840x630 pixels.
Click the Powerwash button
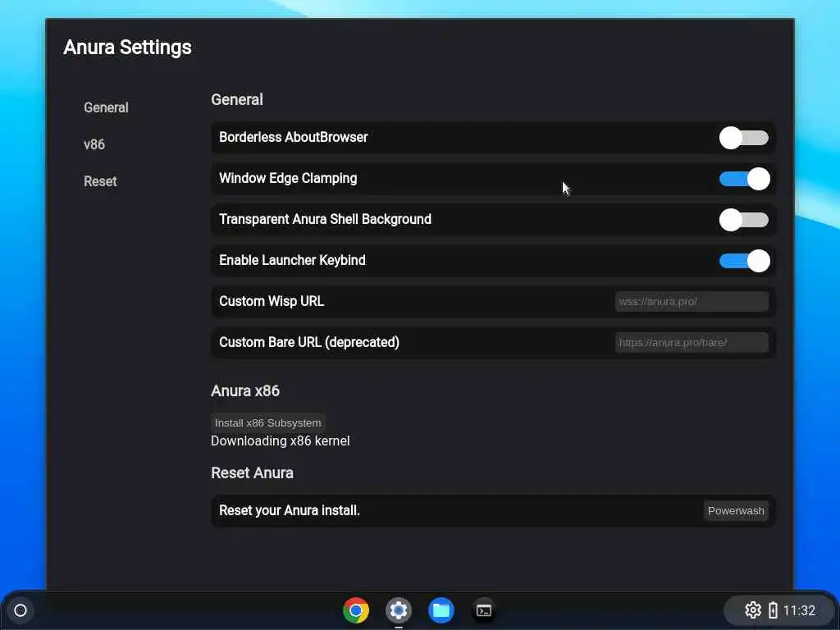736,510
